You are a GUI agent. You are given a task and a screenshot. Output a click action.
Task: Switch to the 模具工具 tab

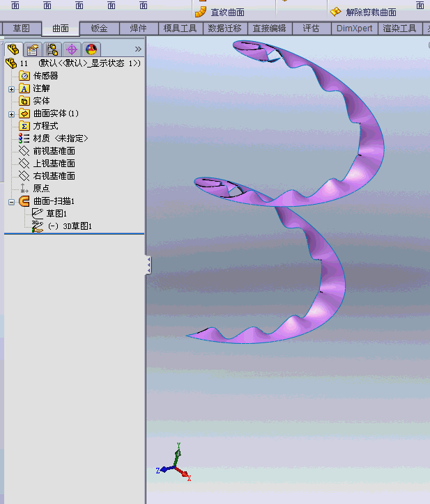[181, 29]
